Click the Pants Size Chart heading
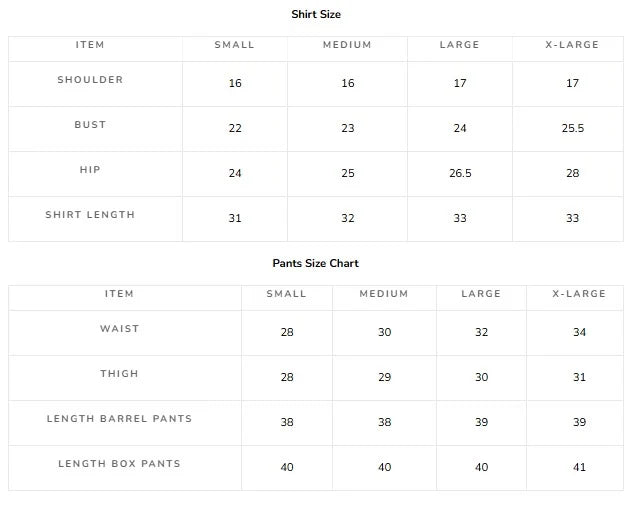The image size is (628, 506). click(316, 263)
